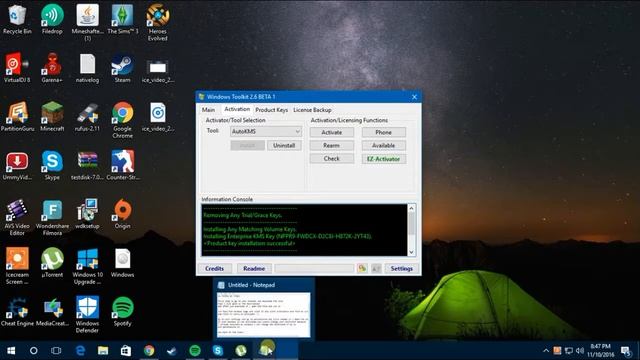Click the Information Console text area
Viewport: 640px width, 360px height.
tap(304, 230)
